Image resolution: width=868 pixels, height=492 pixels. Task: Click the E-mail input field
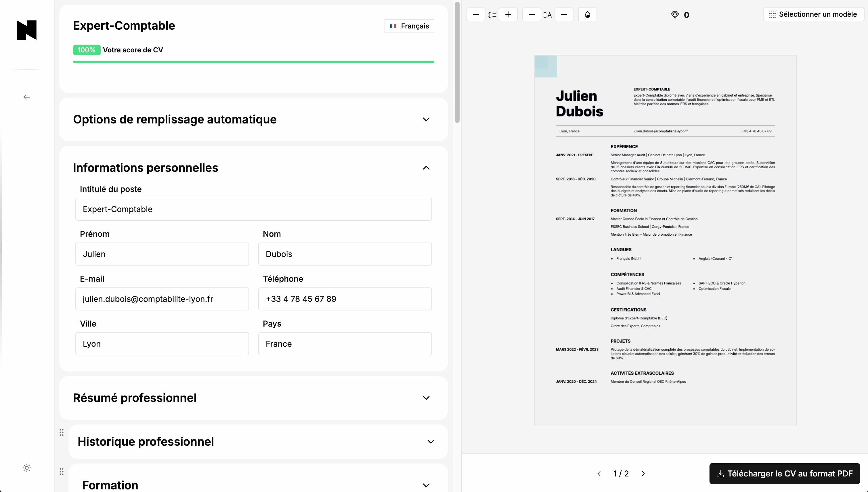[x=162, y=299]
